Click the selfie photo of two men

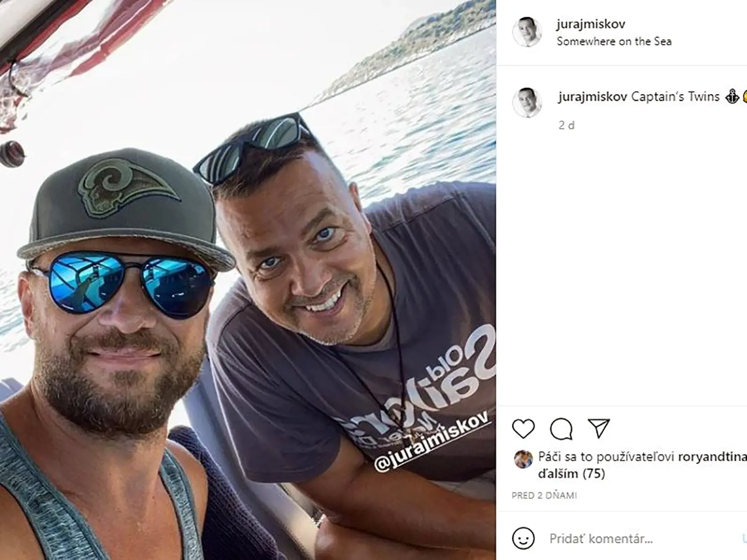point(248,280)
